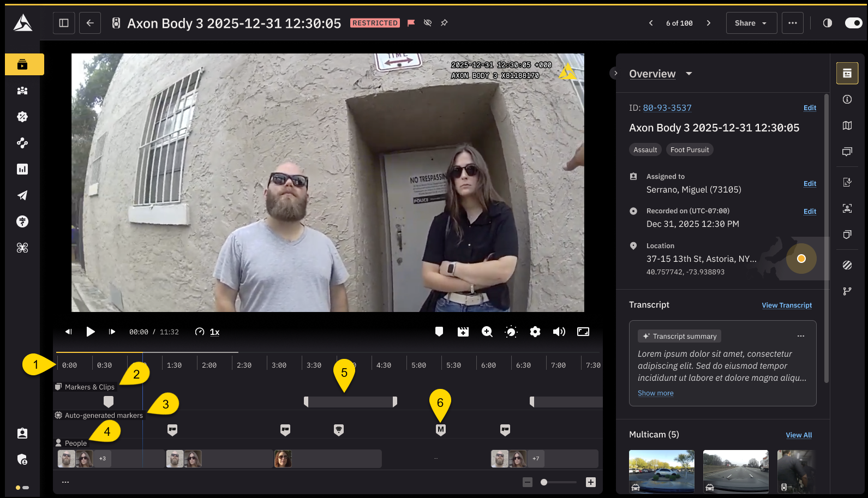Select the Overview tab in right rail

847,73
